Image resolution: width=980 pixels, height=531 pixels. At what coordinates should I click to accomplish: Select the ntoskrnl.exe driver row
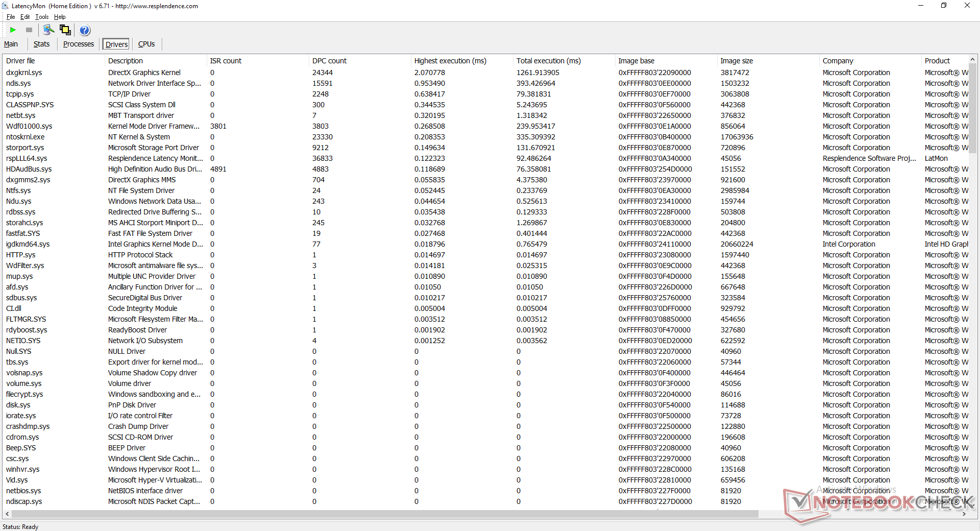pos(485,137)
